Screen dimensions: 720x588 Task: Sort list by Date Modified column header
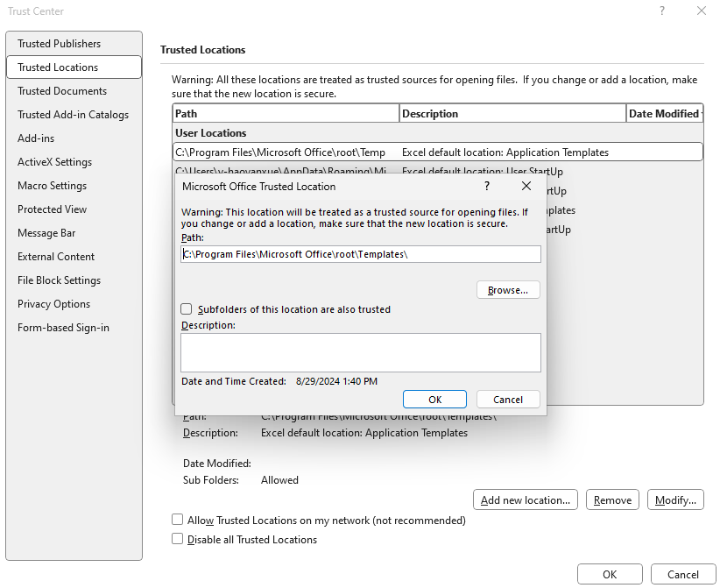(665, 113)
